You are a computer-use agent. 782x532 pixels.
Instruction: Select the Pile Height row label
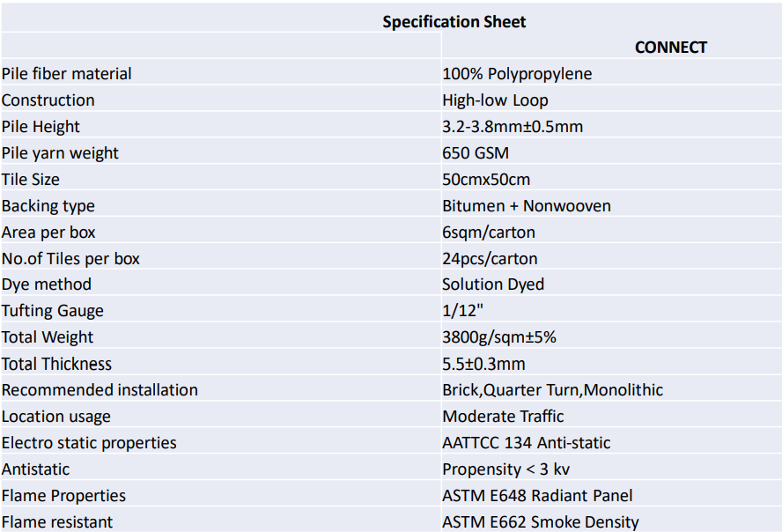(x=41, y=127)
